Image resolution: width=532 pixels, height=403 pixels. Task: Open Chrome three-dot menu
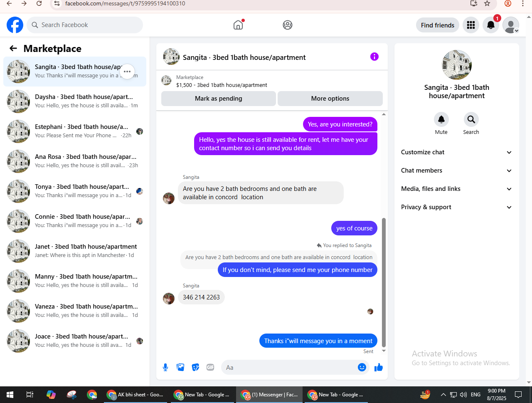523,3
